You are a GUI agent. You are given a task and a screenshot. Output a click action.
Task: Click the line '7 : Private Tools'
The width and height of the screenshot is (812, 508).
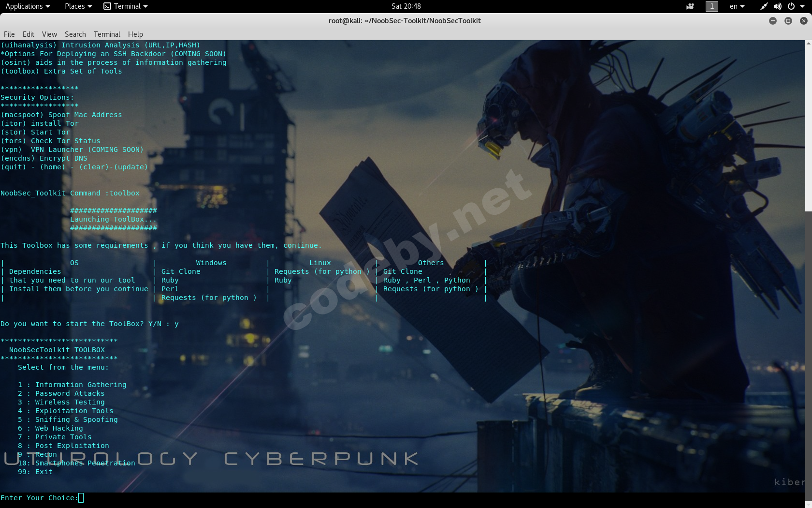[55, 437]
